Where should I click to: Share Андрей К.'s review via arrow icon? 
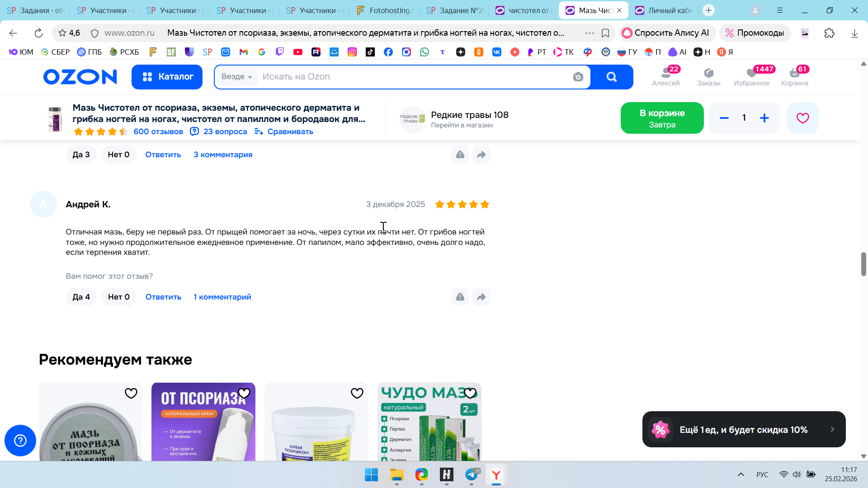pyautogui.click(x=481, y=297)
